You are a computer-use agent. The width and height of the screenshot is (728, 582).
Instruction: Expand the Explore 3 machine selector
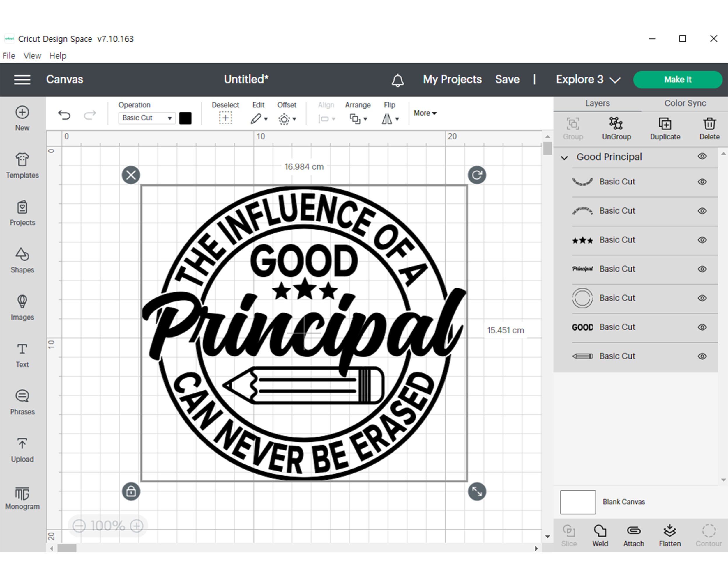[x=588, y=80]
